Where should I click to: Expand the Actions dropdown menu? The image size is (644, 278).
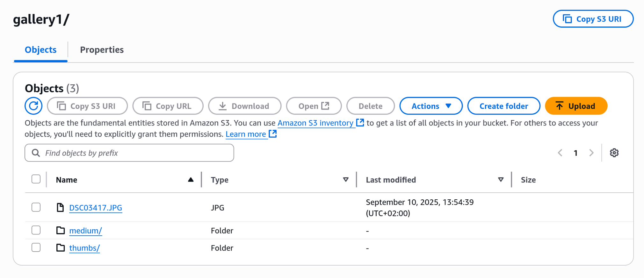(431, 106)
